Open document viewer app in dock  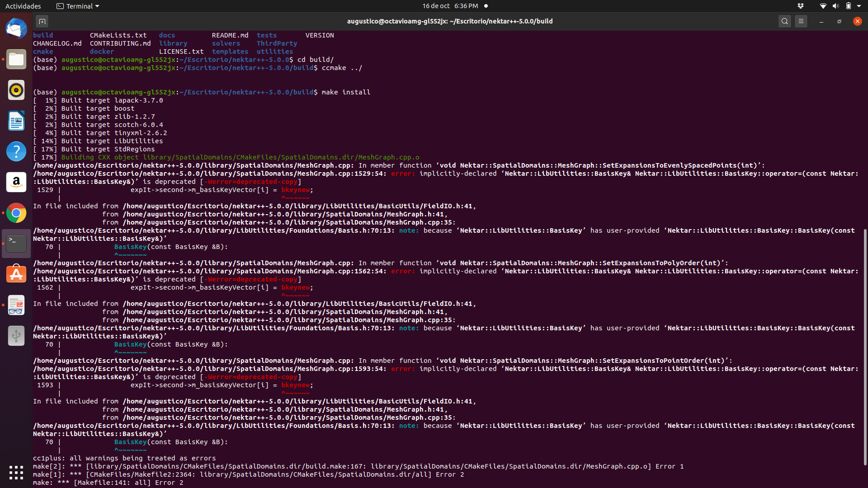click(16, 305)
